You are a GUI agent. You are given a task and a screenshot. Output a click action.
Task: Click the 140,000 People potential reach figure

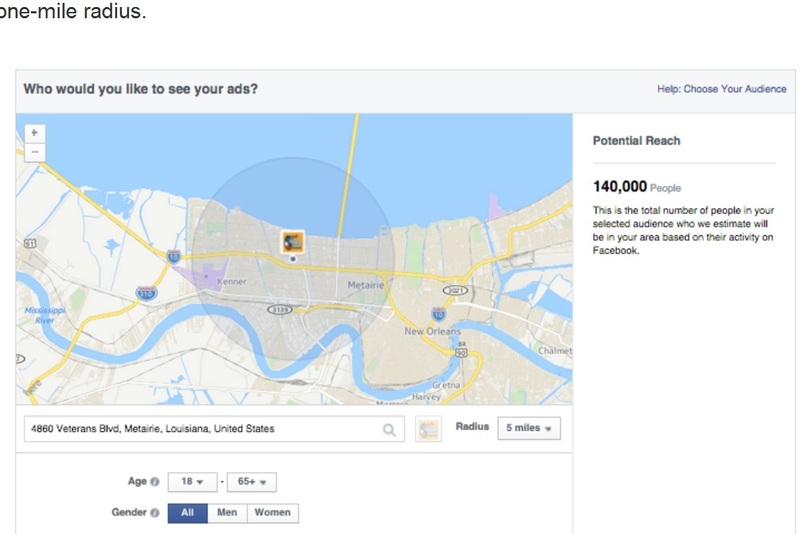621,187
